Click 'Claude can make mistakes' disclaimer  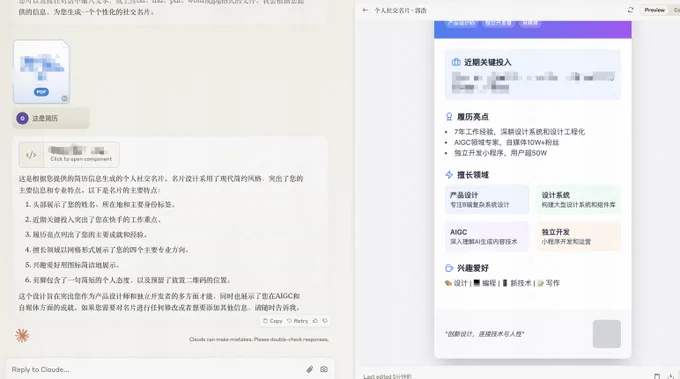[x=258, y=339]
